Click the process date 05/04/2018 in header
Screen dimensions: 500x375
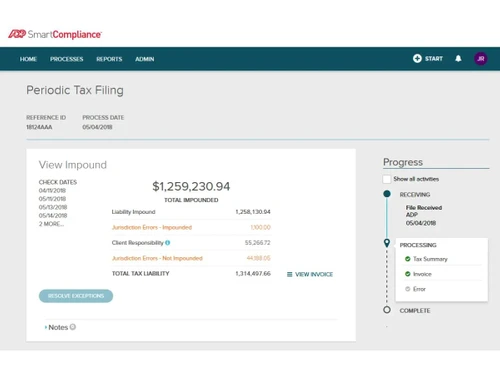[x=97, y=127]
